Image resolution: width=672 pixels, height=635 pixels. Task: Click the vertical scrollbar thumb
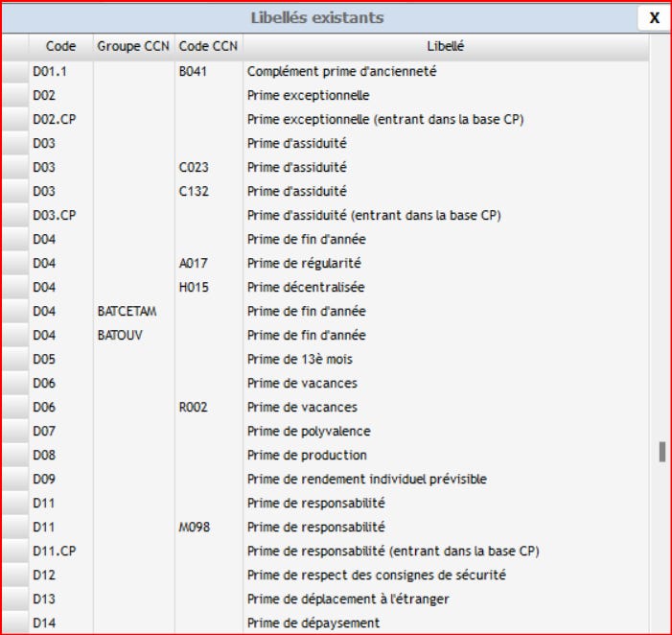tap(662, 452)
